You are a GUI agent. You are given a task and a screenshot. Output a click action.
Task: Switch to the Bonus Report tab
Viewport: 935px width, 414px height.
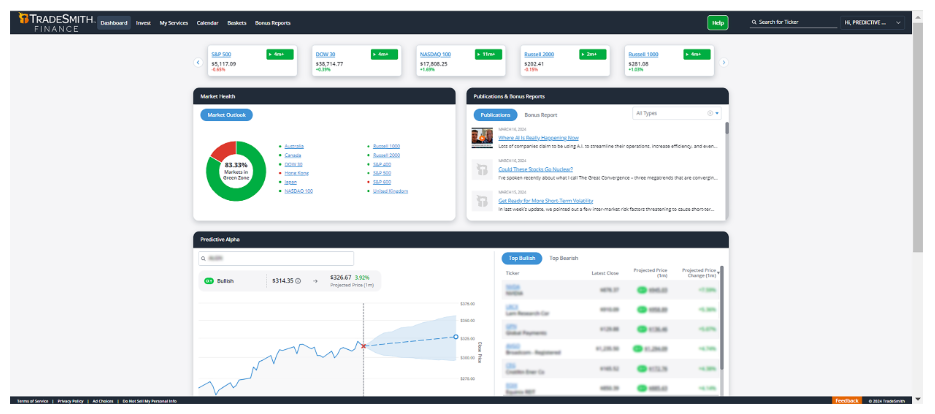point(541,115)
